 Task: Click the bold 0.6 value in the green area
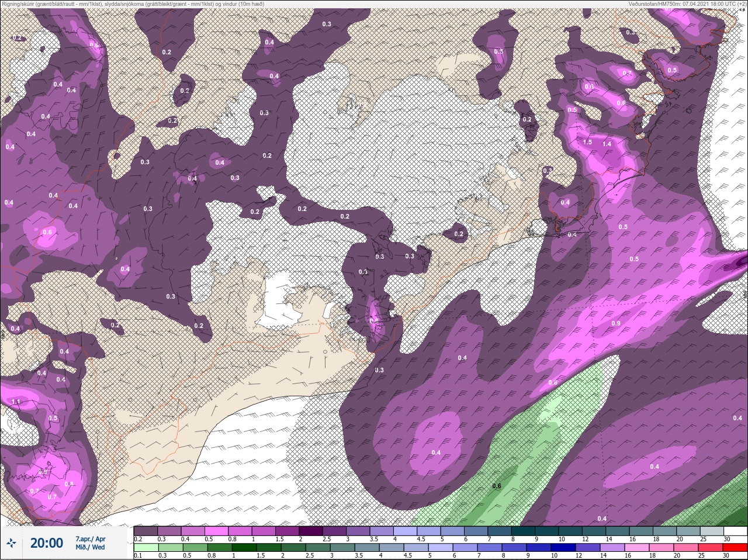[497, 486]
